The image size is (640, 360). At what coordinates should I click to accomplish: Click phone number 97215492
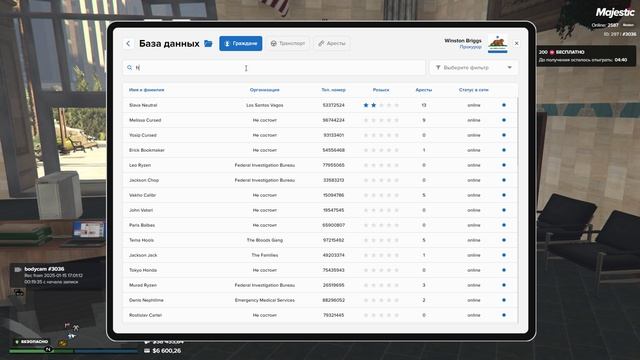(x=333, y=240)
